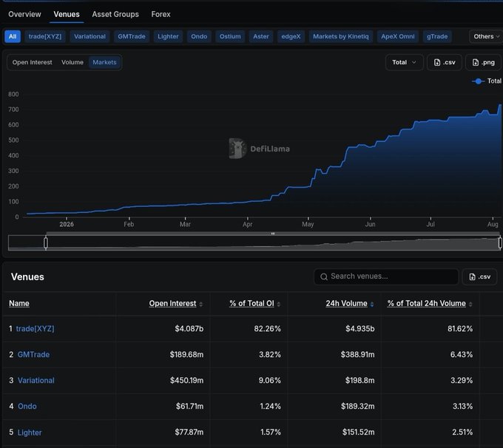
Task: Open the Ondo venue link in table
Action: pyautogui.click(x=27, y=407)
